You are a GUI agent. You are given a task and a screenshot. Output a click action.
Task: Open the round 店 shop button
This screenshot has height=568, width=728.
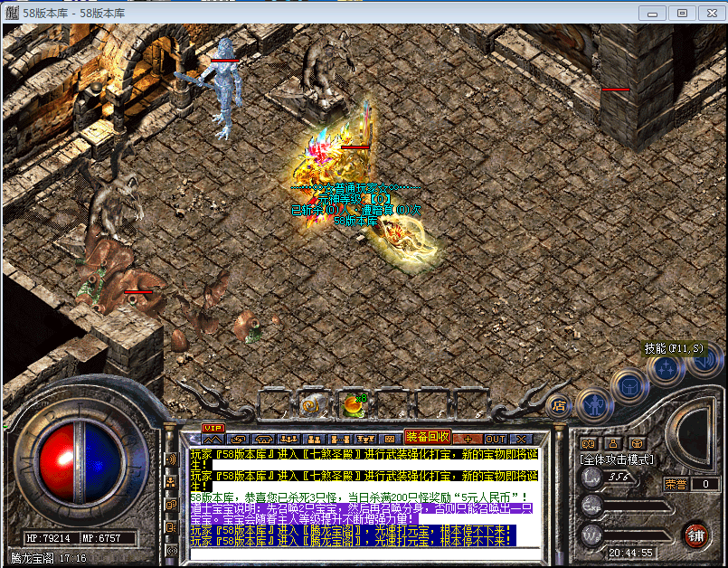pyautogui.click(x=559, y=406)
